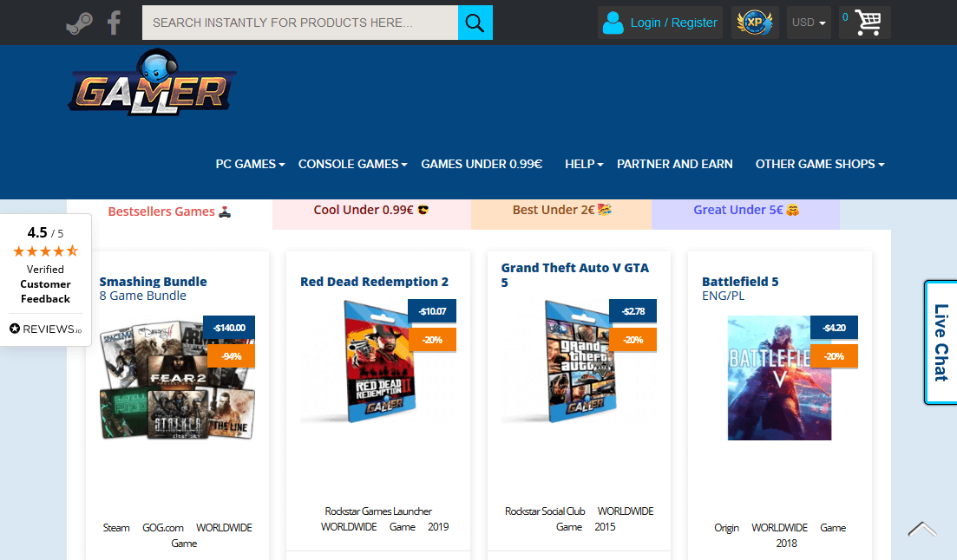
Task: Click the ENG/PL subtitle text
Action: [724, 296]
